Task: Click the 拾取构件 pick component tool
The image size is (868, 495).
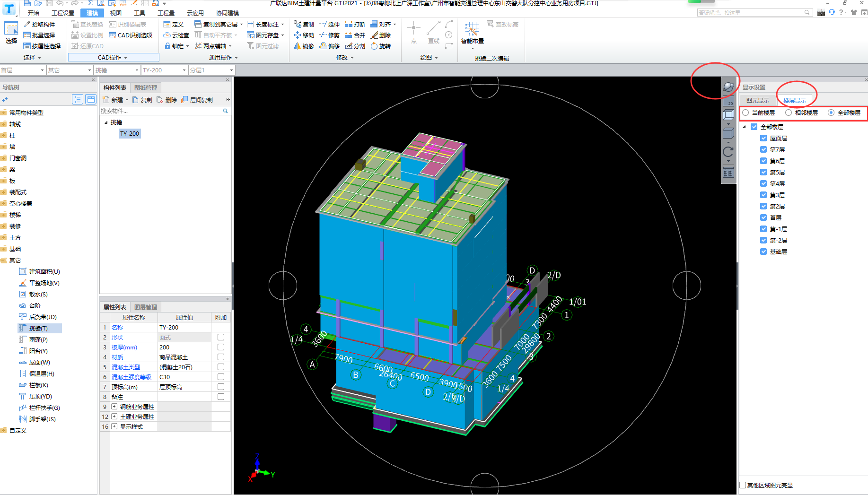Action: click(x=40, y=24)
